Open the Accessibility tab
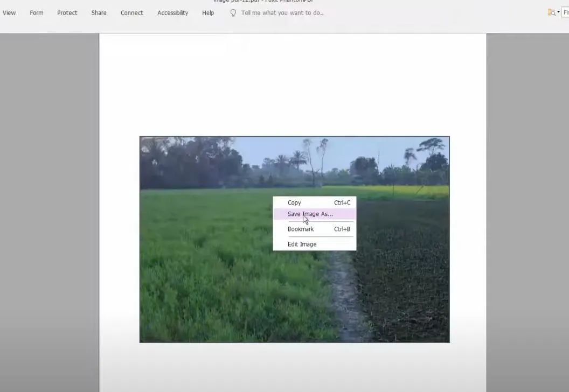569x392 pixels. [x=172, y=13]
